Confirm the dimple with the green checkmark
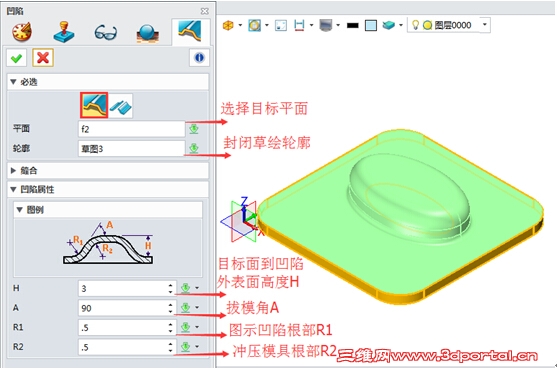The width and height of the screenshot is (557, 369). click(16, 58)
